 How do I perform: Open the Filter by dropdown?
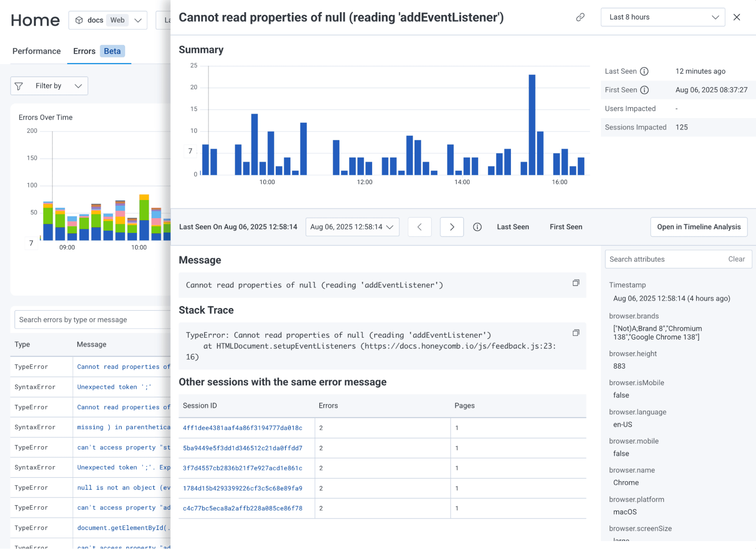pos(49,86)
